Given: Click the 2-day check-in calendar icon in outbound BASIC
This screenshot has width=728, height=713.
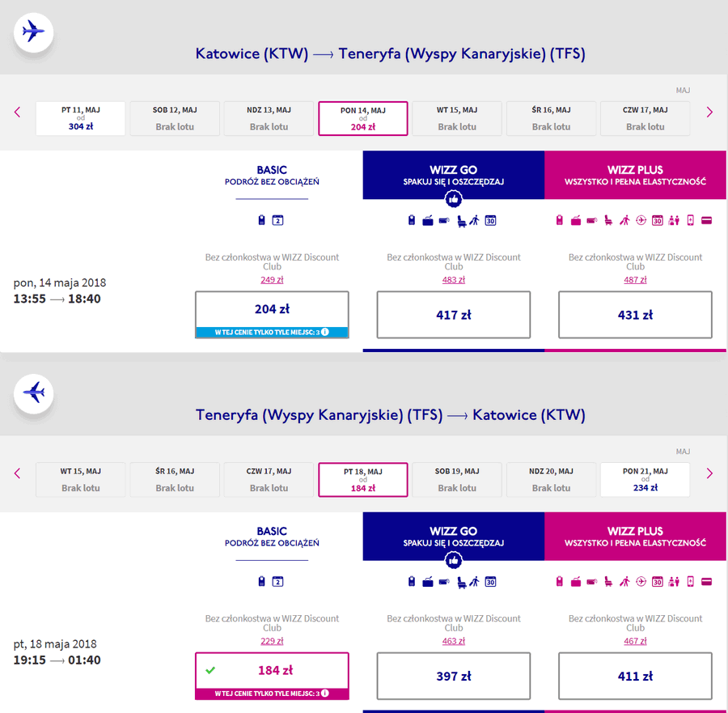Looking at the screenshot, I should point(277,220).
